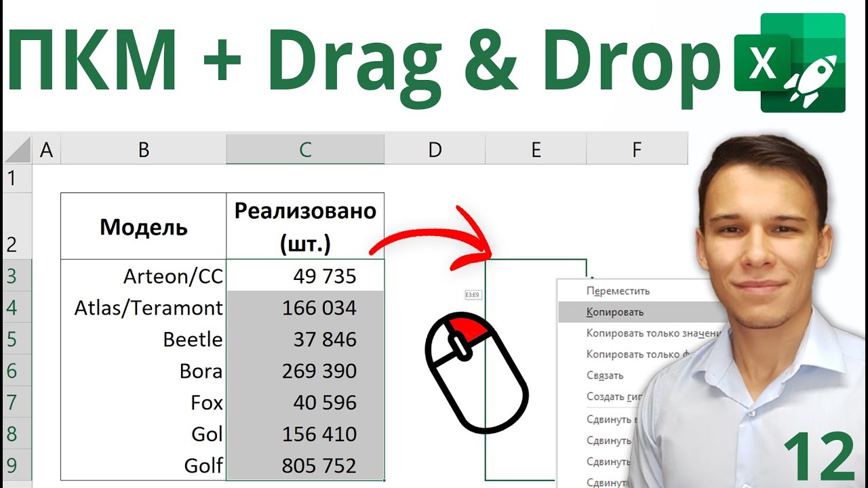Select row 1 header
Image resolution: width=868 pixels, height=488 pixels.
(18, 179)
